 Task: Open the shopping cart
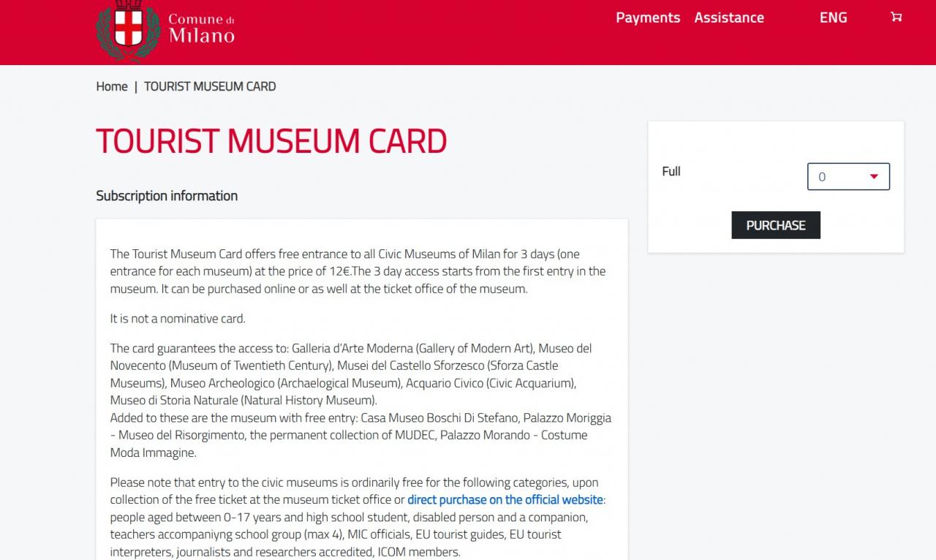click(896, 17)
